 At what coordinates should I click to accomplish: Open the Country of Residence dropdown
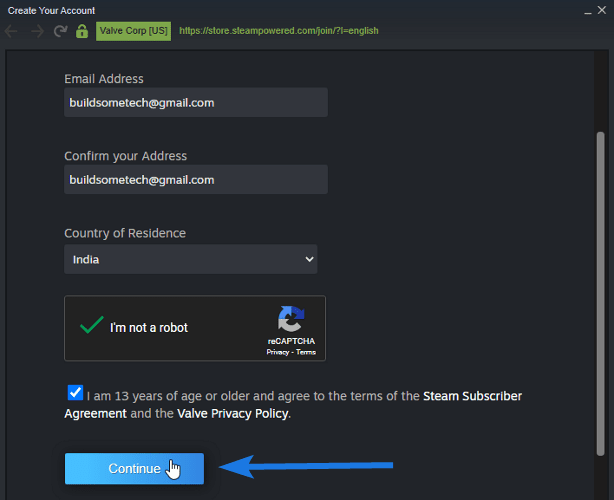click(x=191, y=259)
